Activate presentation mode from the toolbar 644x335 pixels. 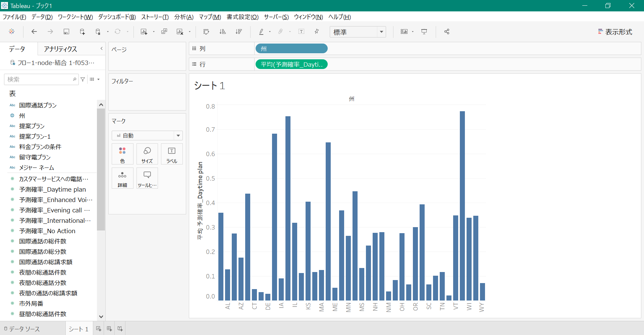tap(424, 31)
